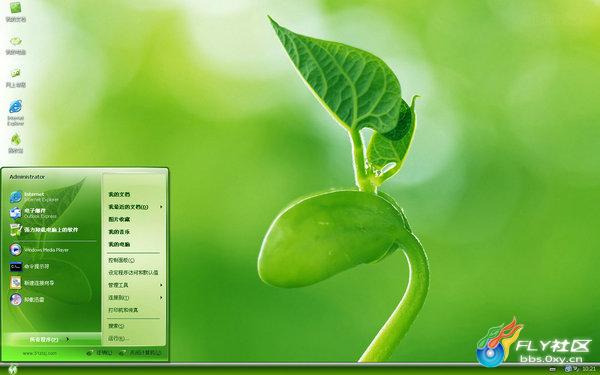Click the system tray clock on taskbar
The width and height of the screenshot is (600, 375).
589,369
